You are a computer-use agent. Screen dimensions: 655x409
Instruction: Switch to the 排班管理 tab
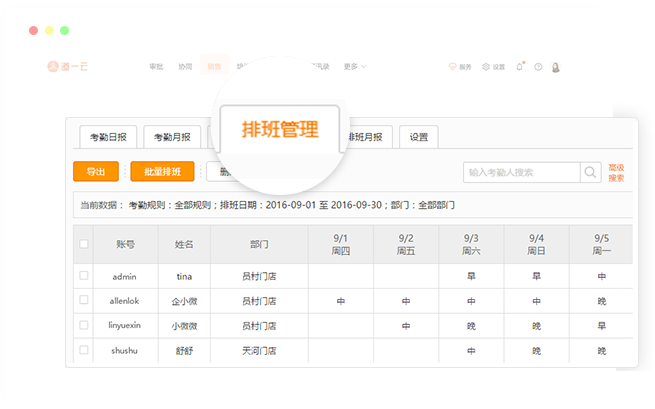[x=280, y=130]
